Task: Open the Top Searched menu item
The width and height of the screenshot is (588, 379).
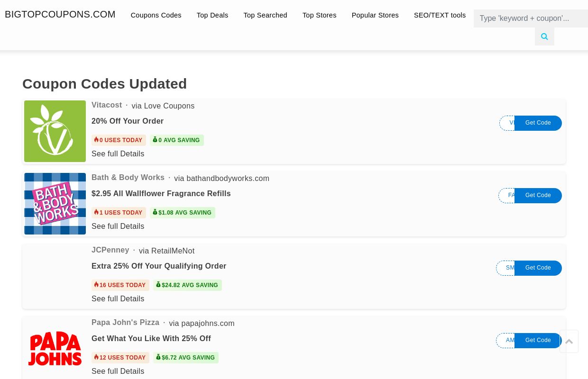Action: pos(266,15)
